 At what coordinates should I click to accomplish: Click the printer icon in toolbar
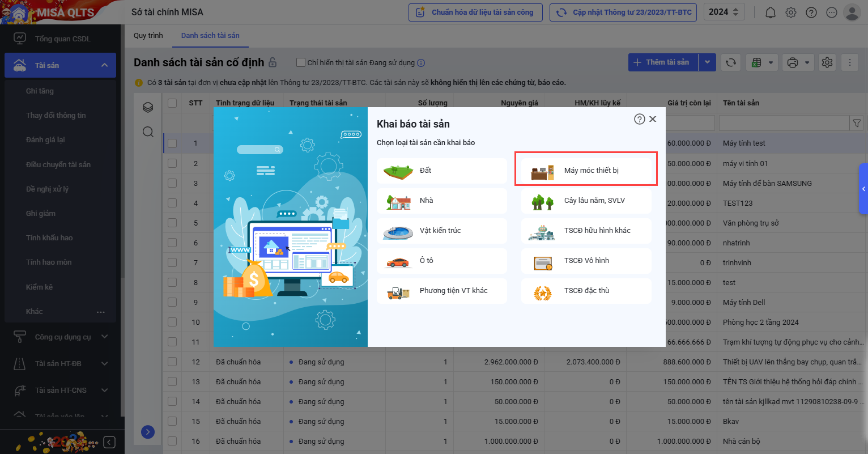(793, 62)
